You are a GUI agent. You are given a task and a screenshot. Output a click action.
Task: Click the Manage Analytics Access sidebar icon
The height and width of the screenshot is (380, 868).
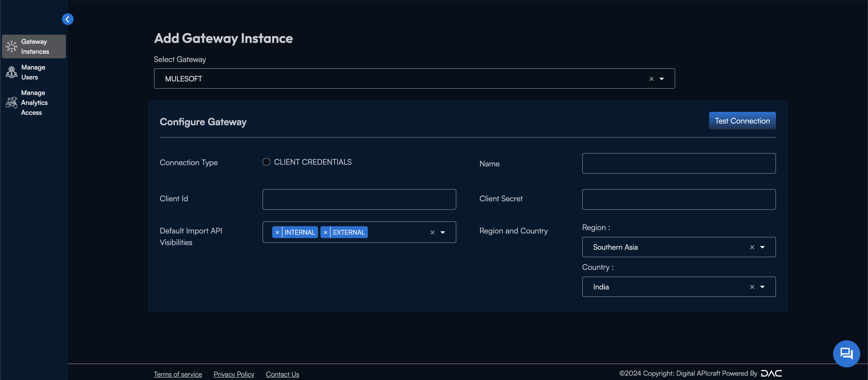point(11,102)
